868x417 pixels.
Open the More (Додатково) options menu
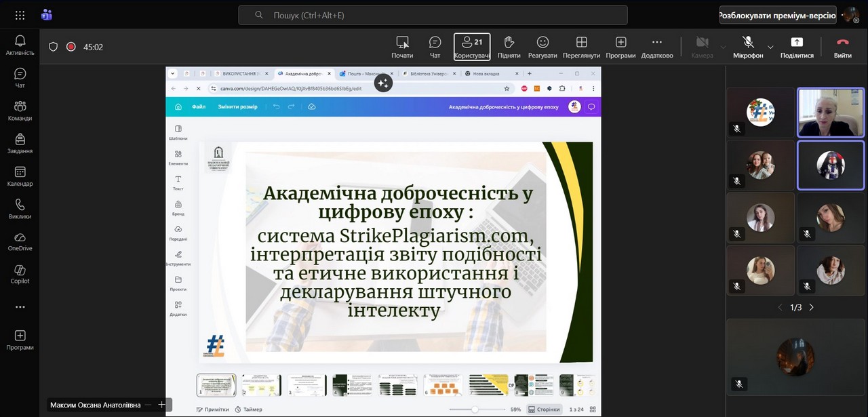[x=656, y=47]
